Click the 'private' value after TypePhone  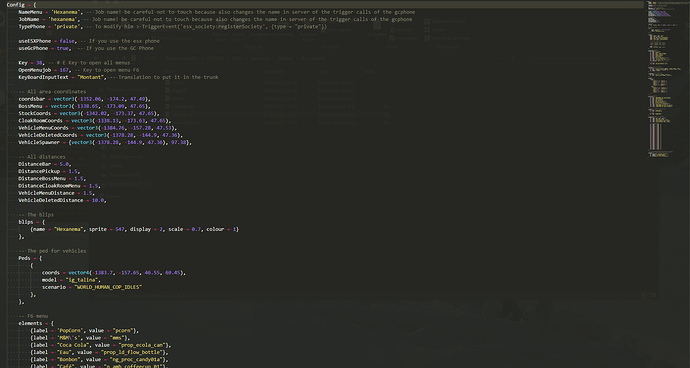click(67, 27)
